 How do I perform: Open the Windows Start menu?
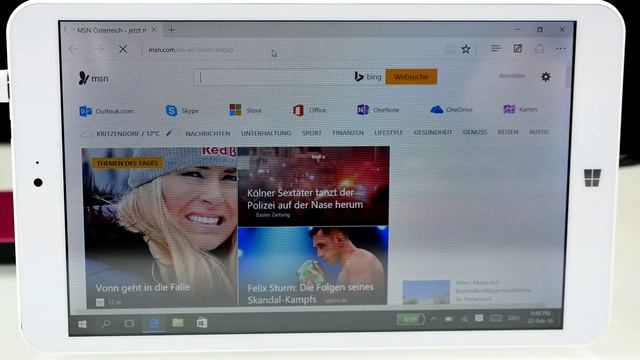(x=82, y=324)
